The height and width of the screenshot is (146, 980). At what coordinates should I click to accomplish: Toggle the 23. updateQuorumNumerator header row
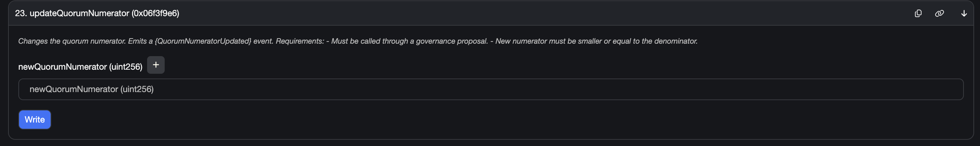[491, 13]
